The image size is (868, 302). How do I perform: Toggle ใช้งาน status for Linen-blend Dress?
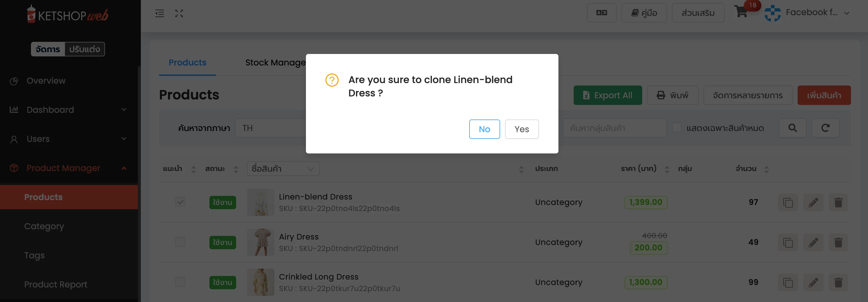coord(222,202)
